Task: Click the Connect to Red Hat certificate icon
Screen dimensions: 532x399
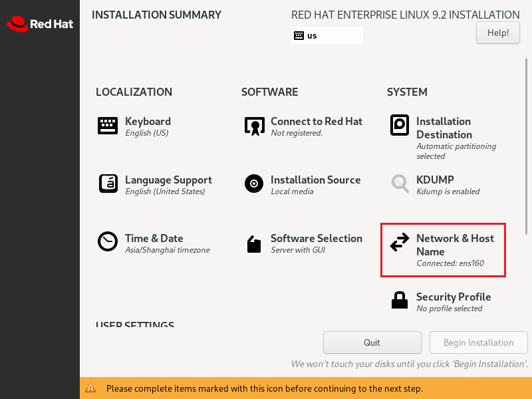Action: click(255, 126)
